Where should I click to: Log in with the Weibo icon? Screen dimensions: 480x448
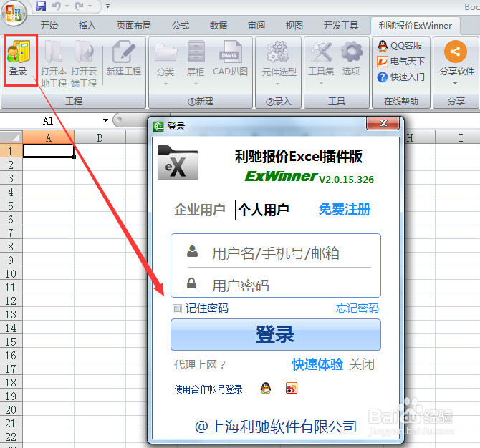point(291,388)
